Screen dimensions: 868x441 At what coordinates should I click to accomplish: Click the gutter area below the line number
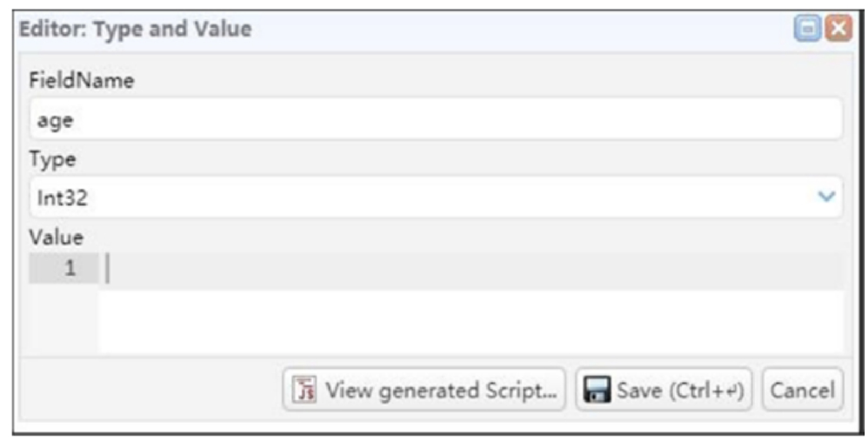click(64, 319)
